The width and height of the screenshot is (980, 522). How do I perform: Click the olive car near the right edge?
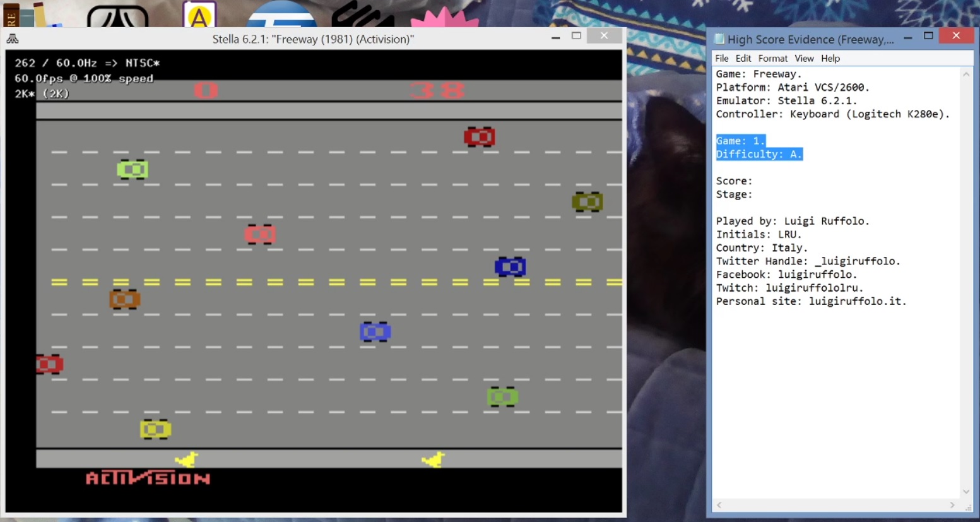tap(587, 202)
